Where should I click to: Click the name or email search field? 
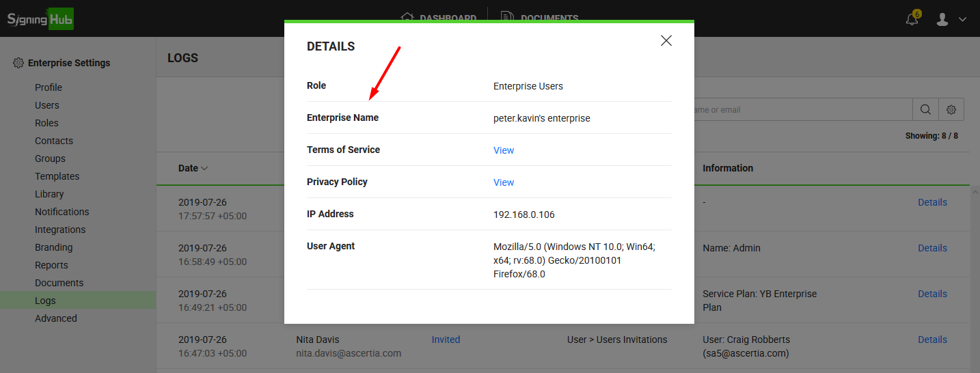(800, 109)
